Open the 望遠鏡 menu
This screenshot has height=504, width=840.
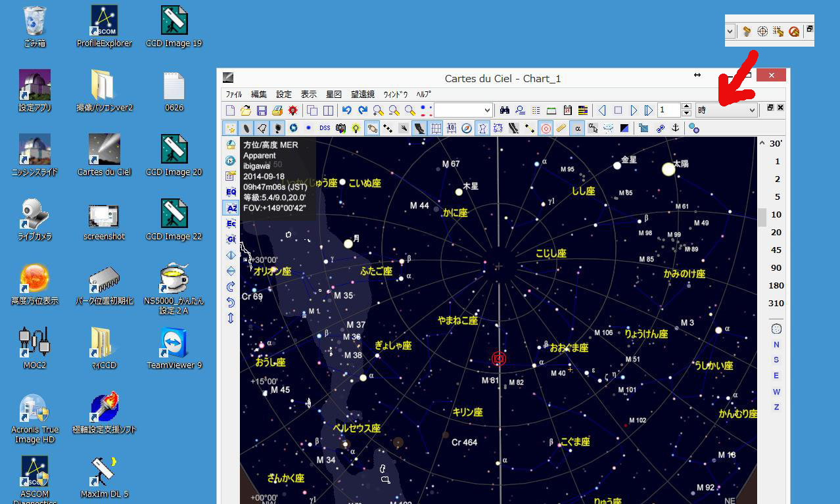pos(363,94)
